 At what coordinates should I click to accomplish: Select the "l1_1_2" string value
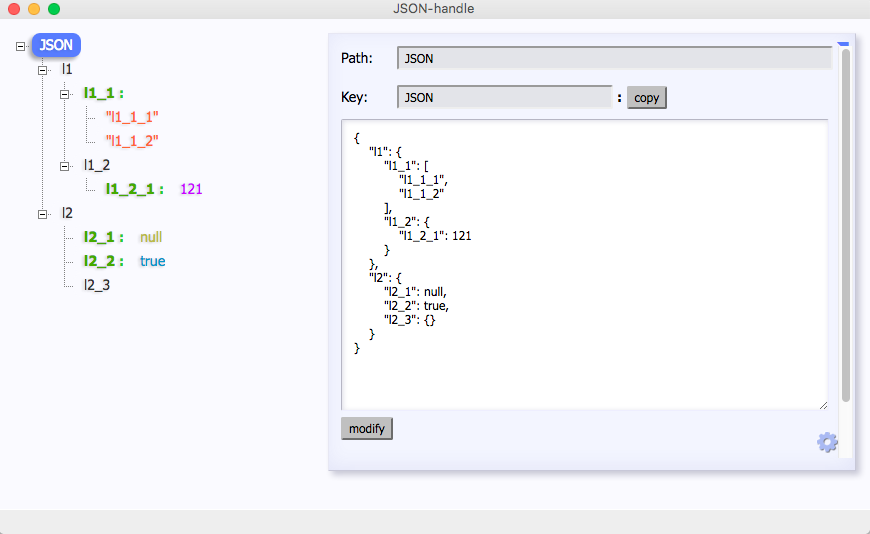pyautogui.click(x=132, y=140)
